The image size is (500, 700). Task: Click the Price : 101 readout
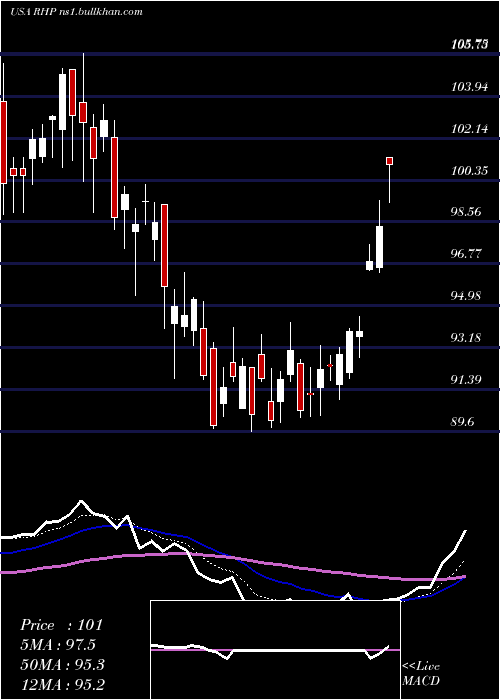pos(62,625)
